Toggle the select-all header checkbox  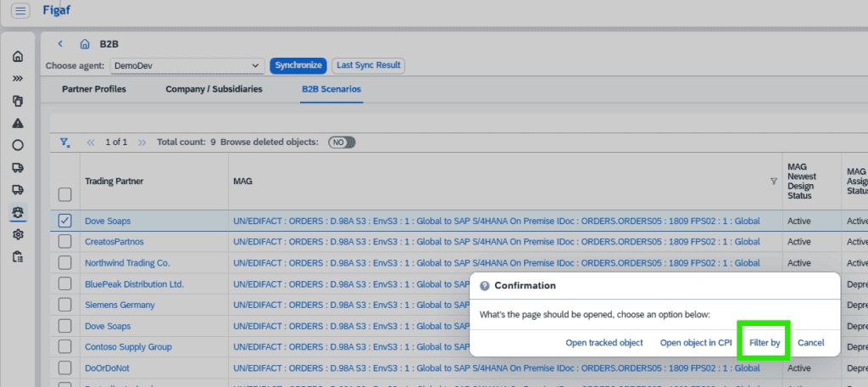tap(64, 194)
